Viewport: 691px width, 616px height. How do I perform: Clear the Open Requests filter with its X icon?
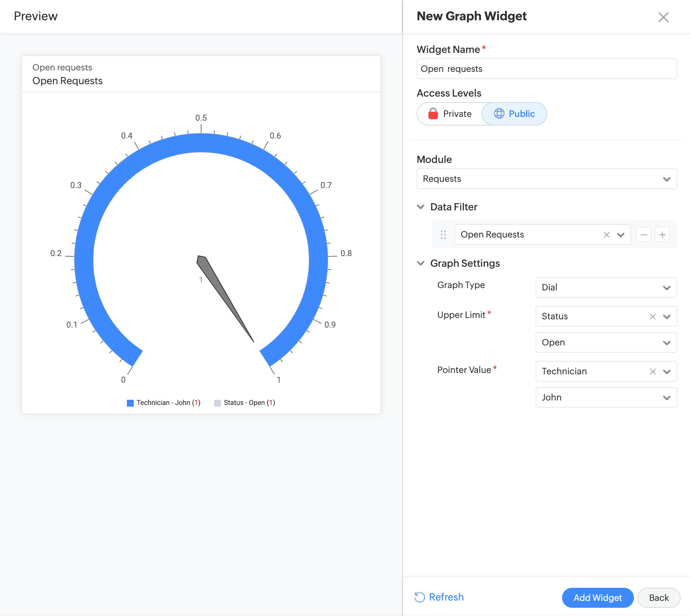click(x=606, y=234)
